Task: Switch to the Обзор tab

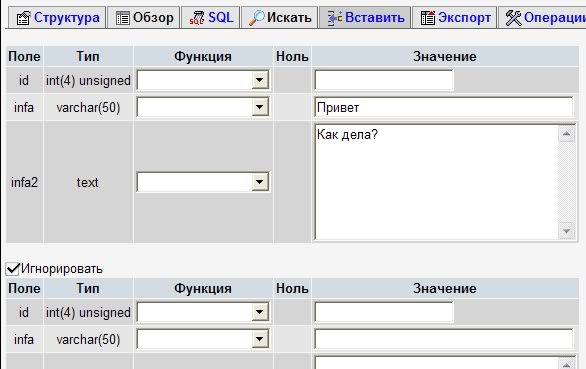Action: tap(144, 18)
